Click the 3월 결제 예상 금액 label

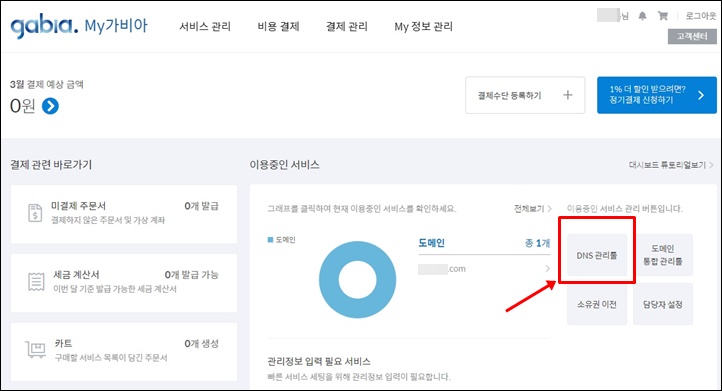click(47, 84)
